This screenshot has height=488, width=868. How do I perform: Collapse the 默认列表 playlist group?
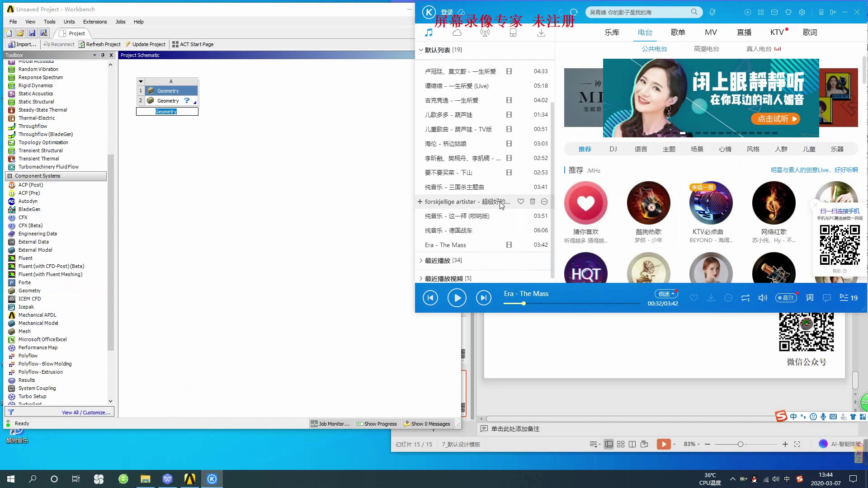pos(421,50)
